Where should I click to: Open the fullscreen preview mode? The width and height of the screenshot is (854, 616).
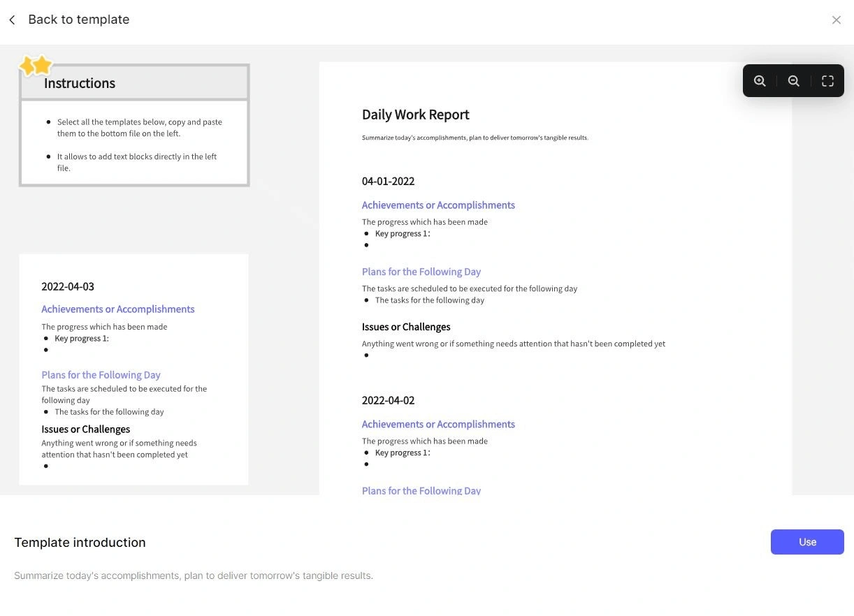(827, 81)
